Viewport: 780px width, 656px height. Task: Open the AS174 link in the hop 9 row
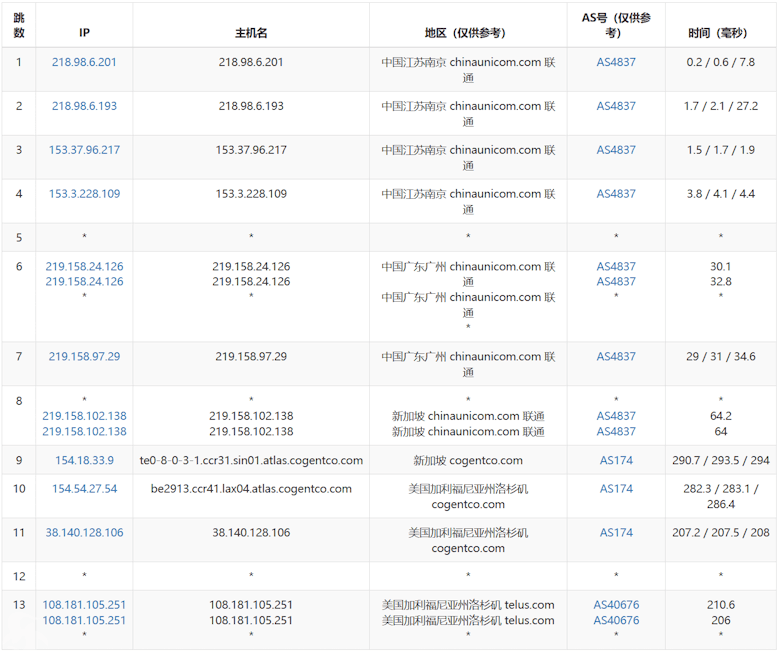[x=616, y=461]
